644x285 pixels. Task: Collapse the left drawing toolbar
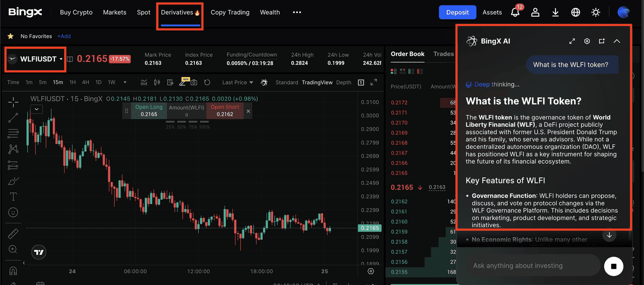pyautogui.click(x=23, y=263)
